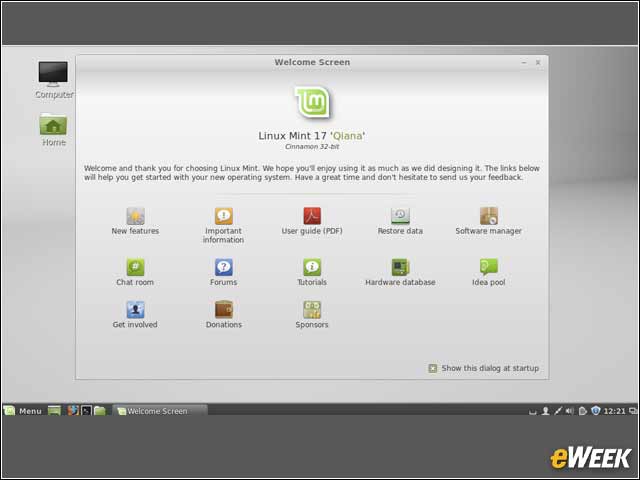This screenshot has height=480, width=640.
Task: Open the Forums icon
Action: click(x=224, y=267)
